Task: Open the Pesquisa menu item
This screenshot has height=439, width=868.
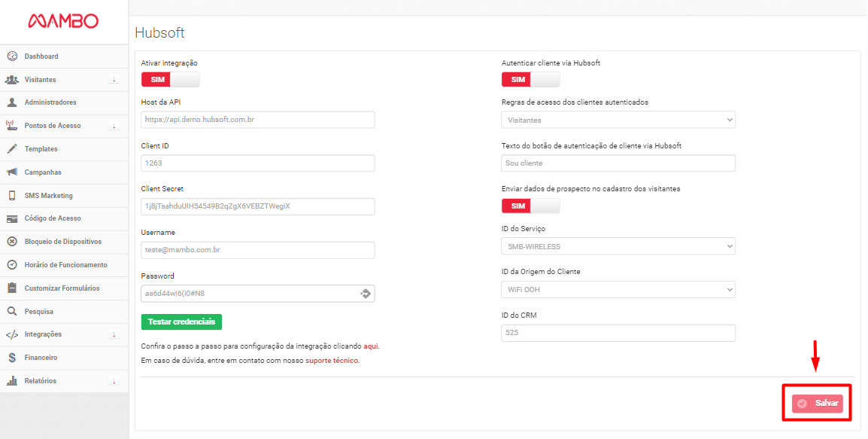Action: pos(64,312)
